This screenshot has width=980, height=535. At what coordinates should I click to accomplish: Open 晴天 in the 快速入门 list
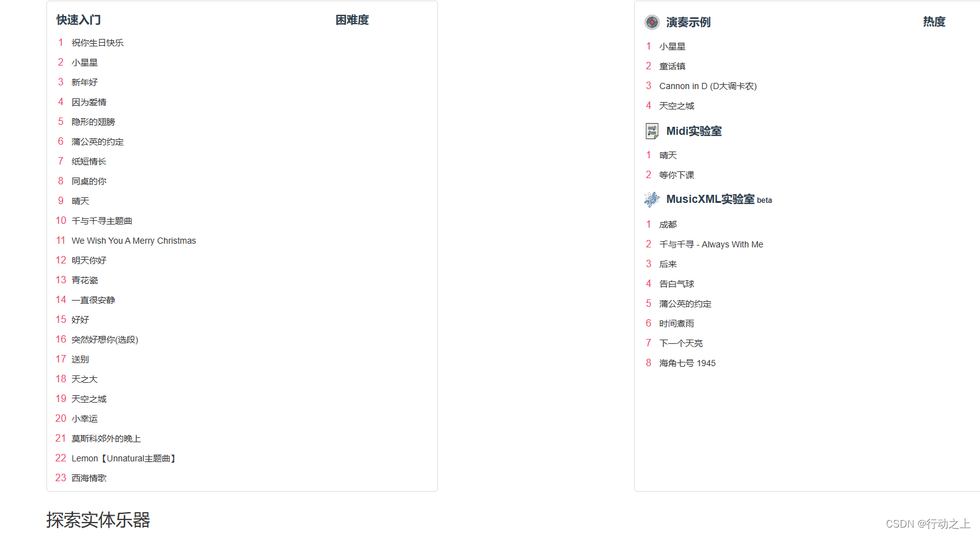pyautogui.click(x=80, y=201)
